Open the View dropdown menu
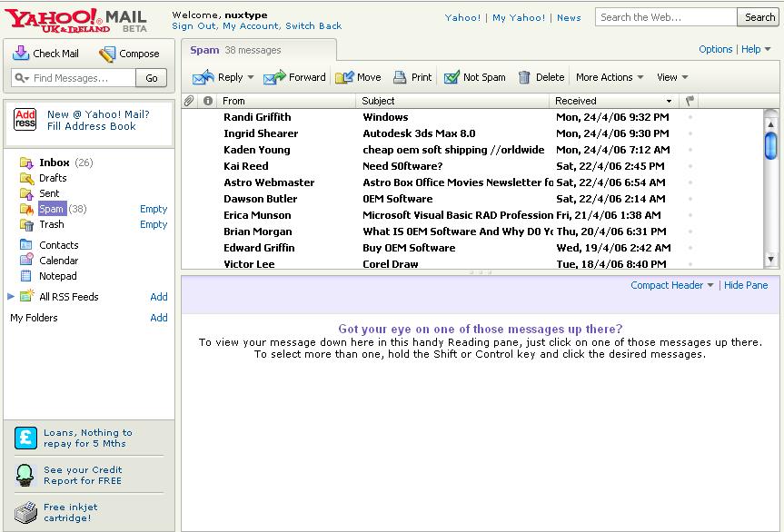 pos(672,77)
